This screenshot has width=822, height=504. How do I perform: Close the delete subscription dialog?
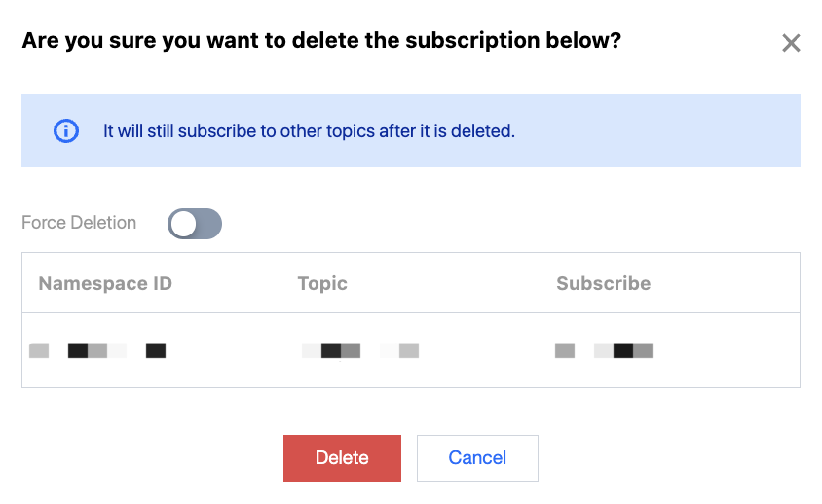(x=791, y=43)
